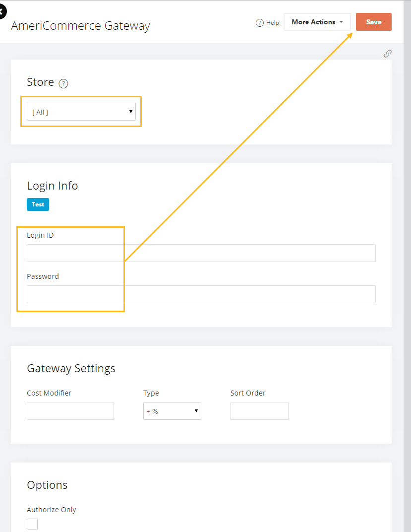The width and height of the screenshot is (411, 532).
Task: Click the Login ID input field
Action: pyautogui.click(x=201, y=253)
